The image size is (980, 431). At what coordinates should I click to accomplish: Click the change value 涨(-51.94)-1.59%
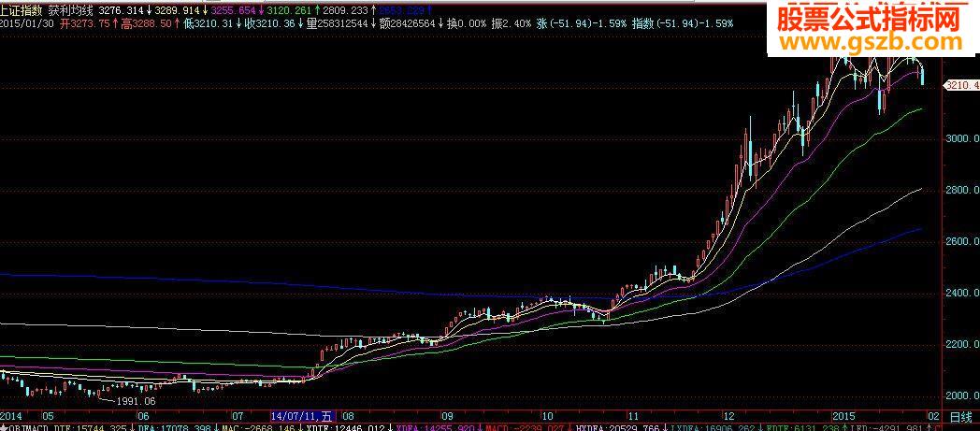(582, 23)
